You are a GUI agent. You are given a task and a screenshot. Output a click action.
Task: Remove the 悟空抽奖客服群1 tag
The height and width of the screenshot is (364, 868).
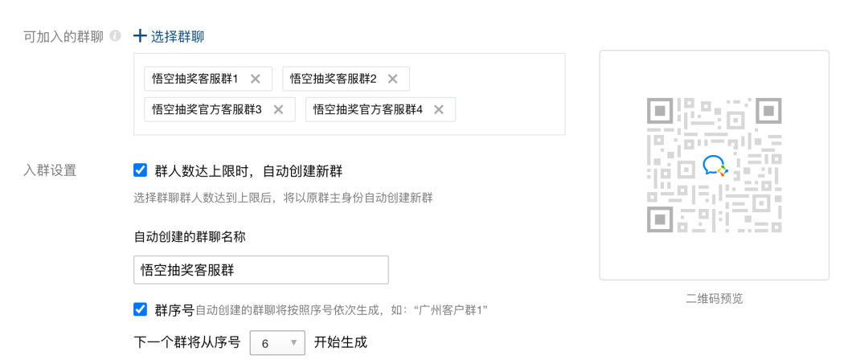256,79
